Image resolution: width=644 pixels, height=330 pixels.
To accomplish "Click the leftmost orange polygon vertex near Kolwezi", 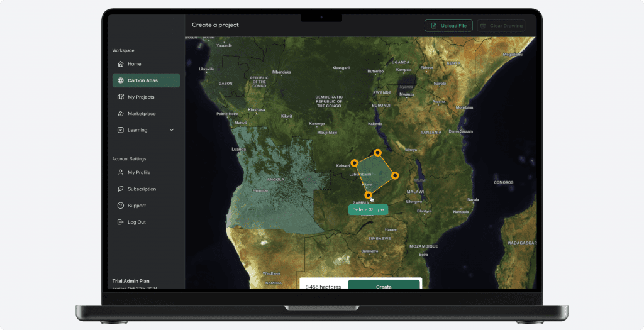I will coord(355,163).
